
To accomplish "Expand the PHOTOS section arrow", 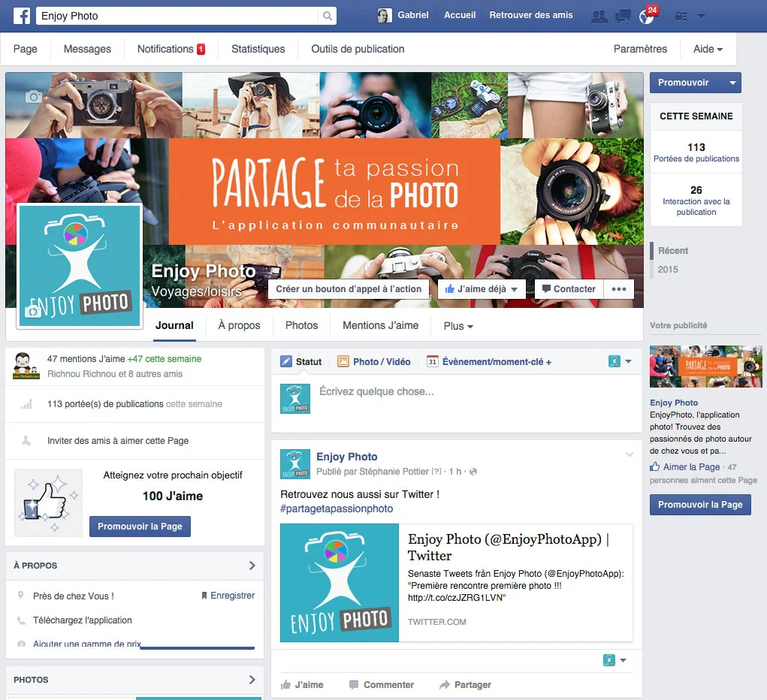I will point(252,680).
